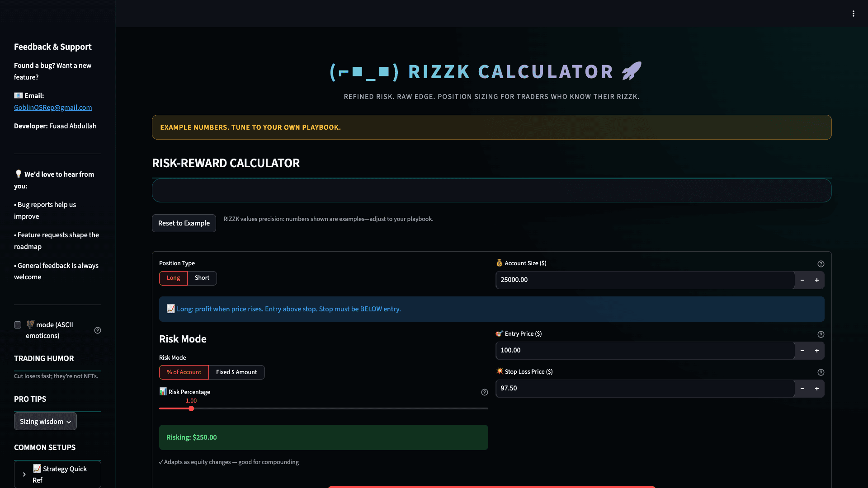Select the % of Account tab
868x488 pixels.
[x=184, y=372]
